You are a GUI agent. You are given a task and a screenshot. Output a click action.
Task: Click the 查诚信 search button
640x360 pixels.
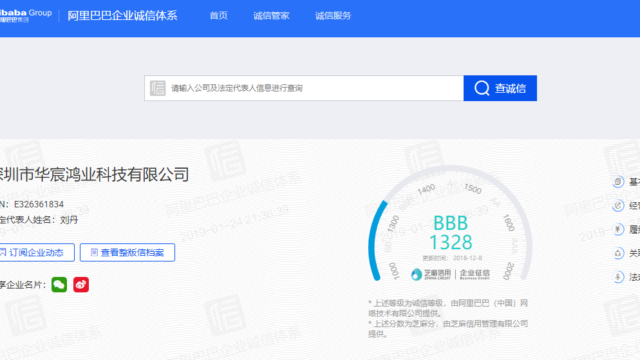tap(500, 88)
